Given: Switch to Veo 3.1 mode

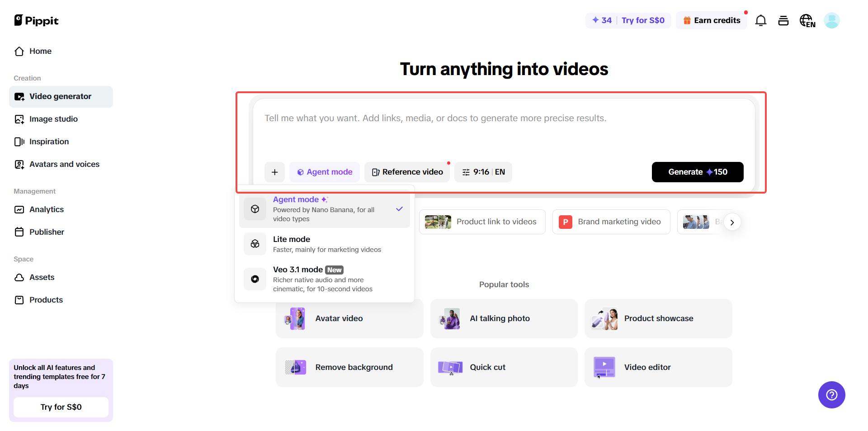Looking at the screenshot, I should 324,279.
